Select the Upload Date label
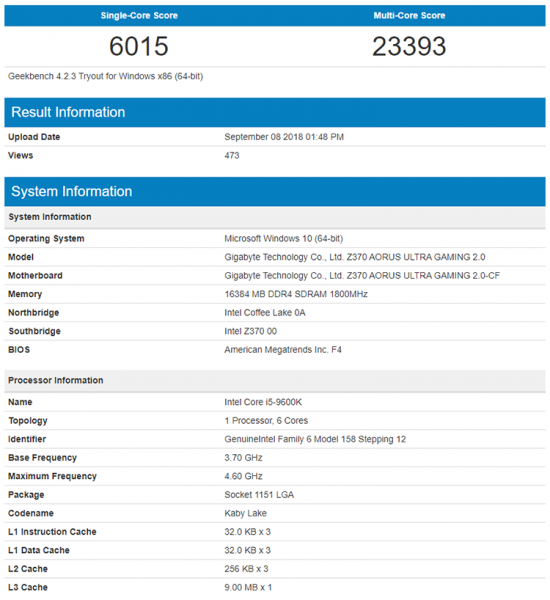The image size is (550, 600). point(34,137)
